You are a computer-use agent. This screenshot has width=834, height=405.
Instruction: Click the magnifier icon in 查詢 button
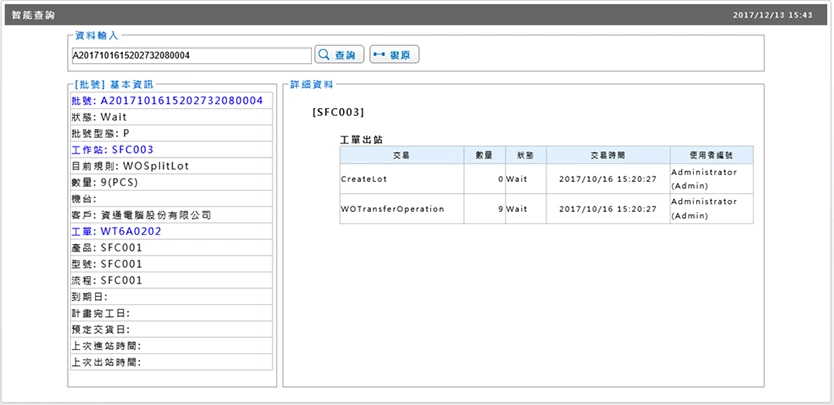click(324, 54)
